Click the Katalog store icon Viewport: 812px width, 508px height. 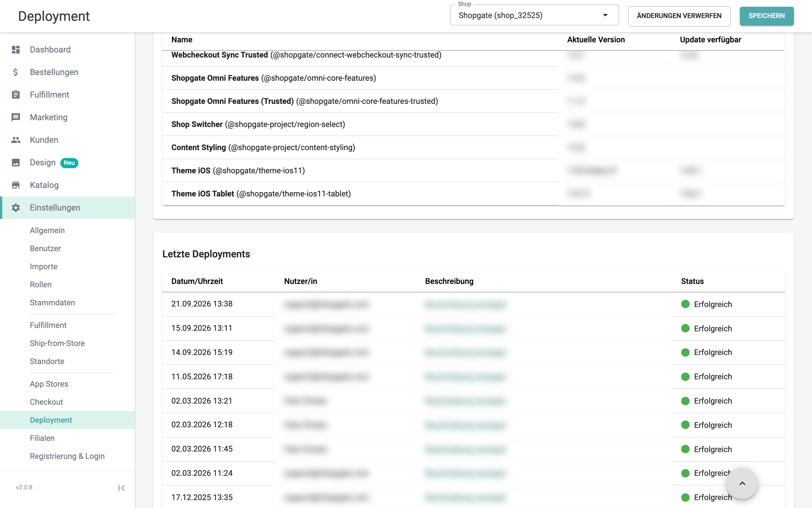pyautogui.click(x=16, y=185)
